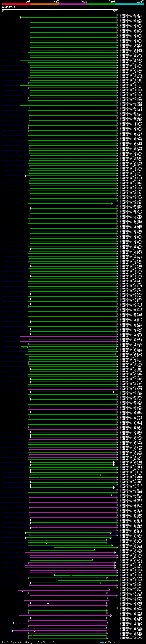146x644 pixels.
Task: Click the UniRef100_A7TED3 label
Action: (131, 387)
